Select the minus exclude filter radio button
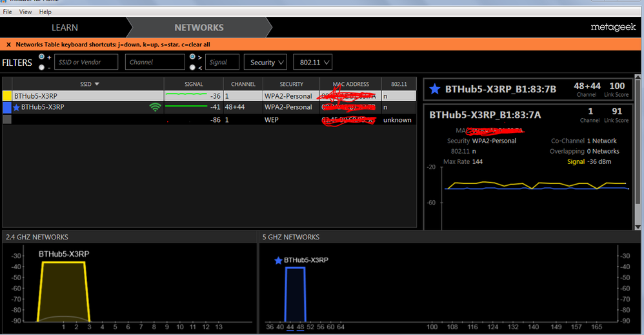 click(41, 67)
